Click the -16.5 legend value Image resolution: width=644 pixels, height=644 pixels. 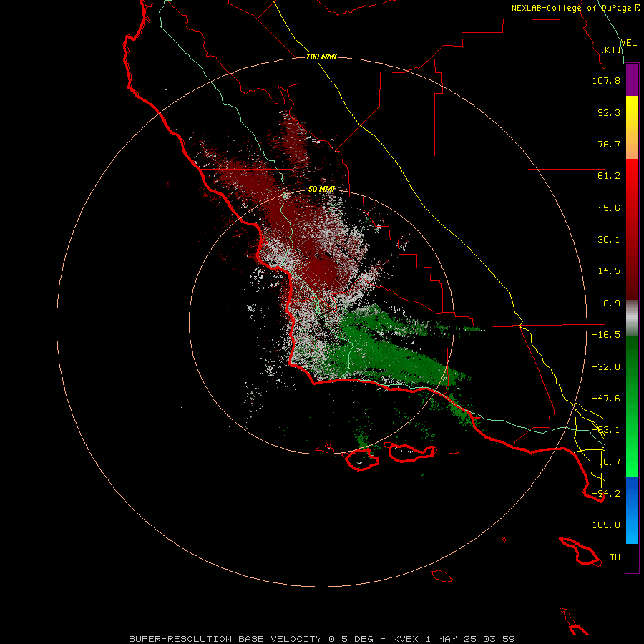click(x=606, y=335)
